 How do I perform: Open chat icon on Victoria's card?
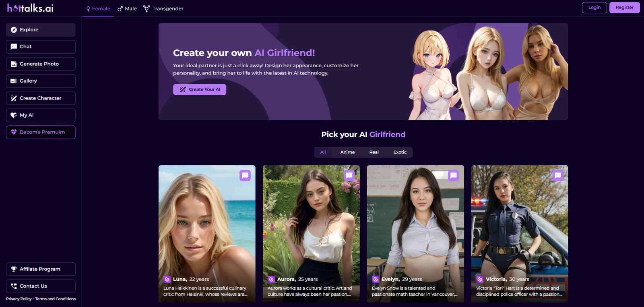click(558, 176)
